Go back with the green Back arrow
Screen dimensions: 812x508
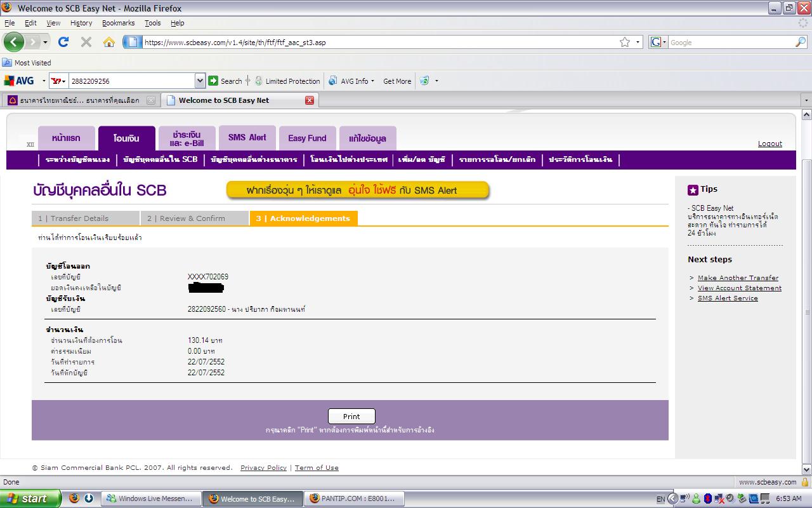coord(14,42)
